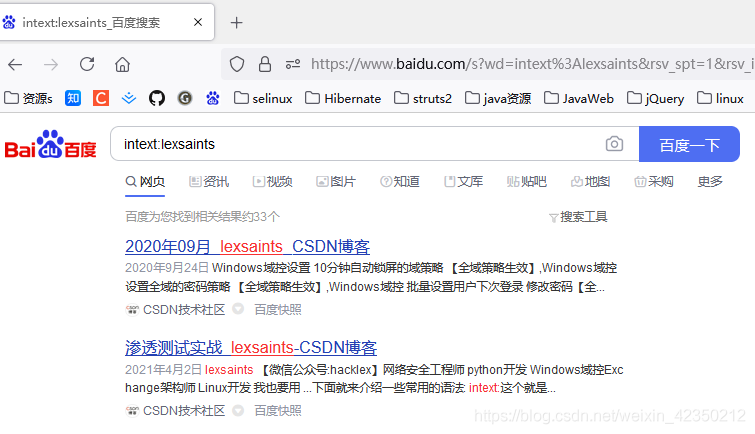Screen dimensions: 755x434
Task: Switch to the 文库 tab
Action: 463,182
